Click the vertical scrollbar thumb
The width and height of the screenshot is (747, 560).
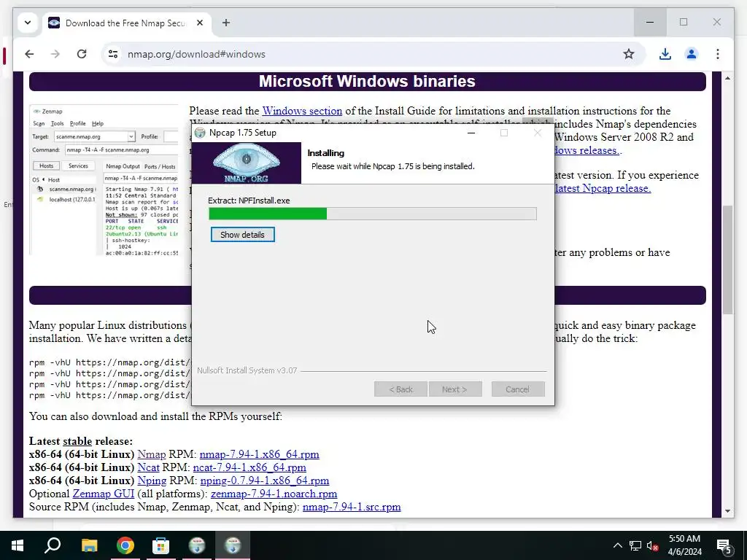(x=727, y=260)
